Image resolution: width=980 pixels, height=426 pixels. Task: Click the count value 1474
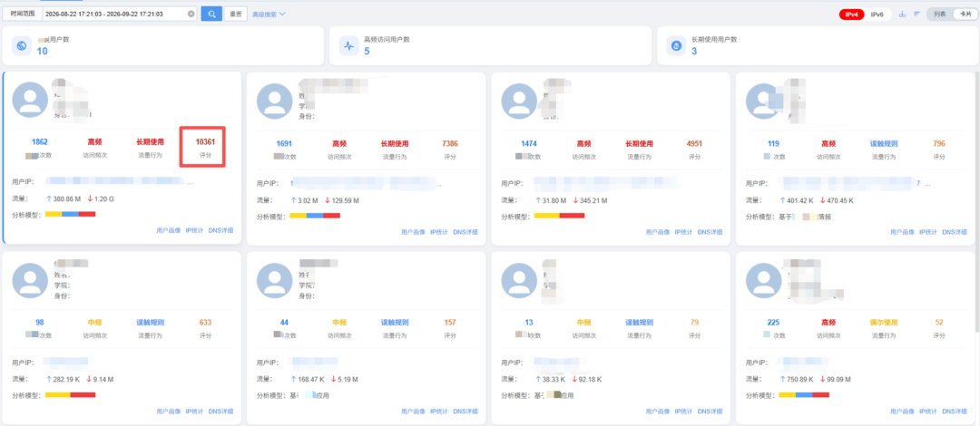529,143
